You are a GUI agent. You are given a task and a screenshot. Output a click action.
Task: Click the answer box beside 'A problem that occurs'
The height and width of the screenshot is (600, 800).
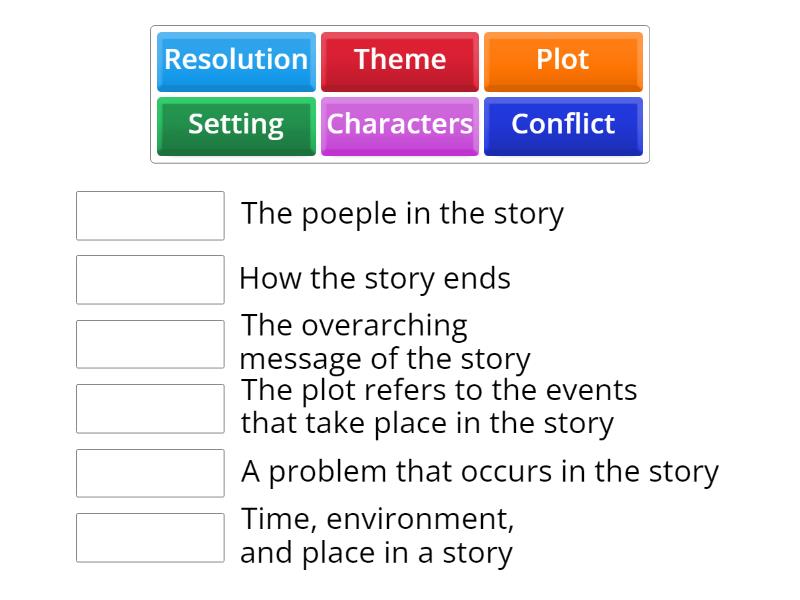pos(149,473)
